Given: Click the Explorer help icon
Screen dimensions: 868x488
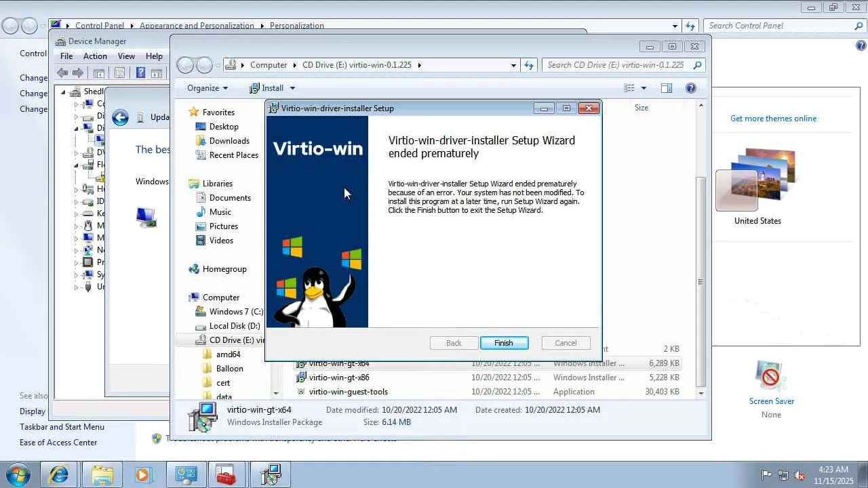Looking at the screenshot, I should pos(691,88).
